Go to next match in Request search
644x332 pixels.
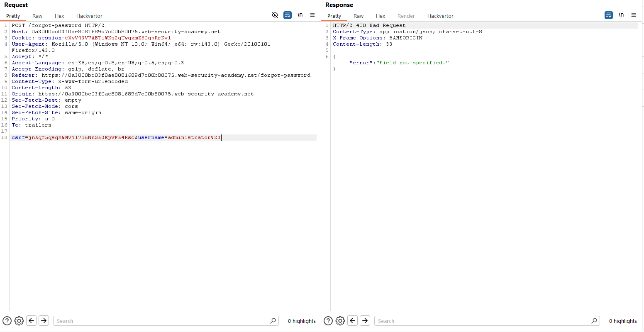click(44, 321)
